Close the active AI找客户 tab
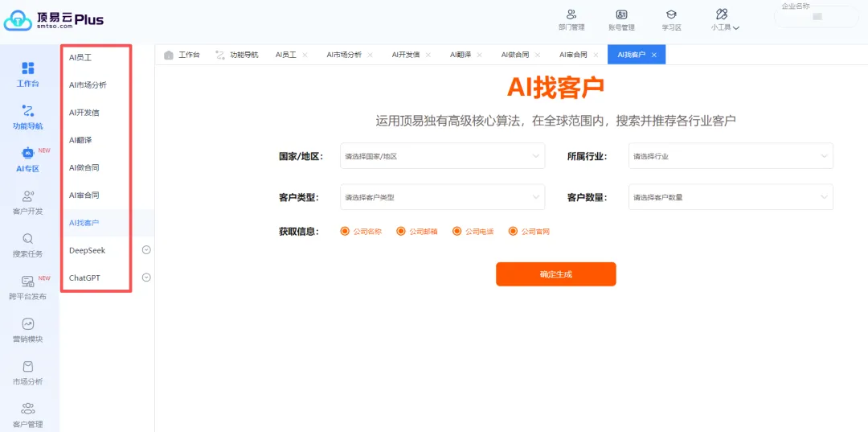868x432 pixels. click(653, 55)
